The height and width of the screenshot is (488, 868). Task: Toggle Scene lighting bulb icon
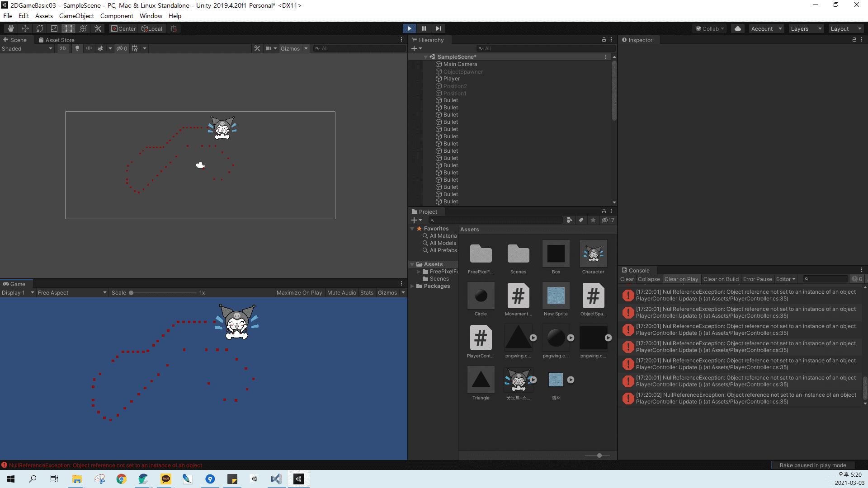pos(77,48)
